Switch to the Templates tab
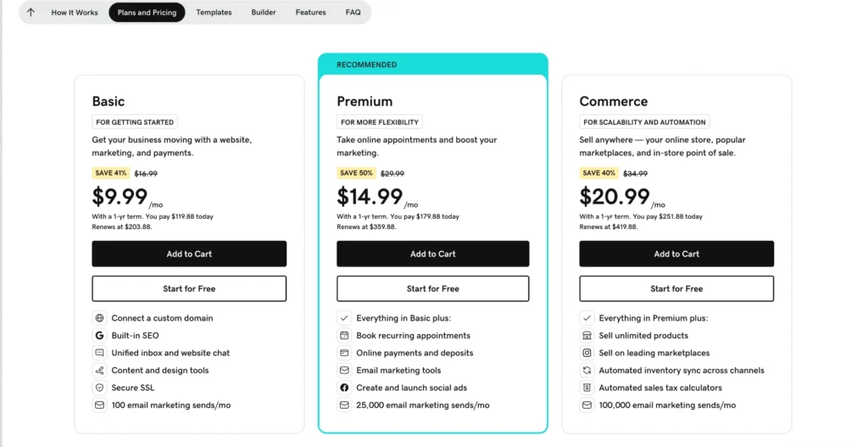 point(214,13)
